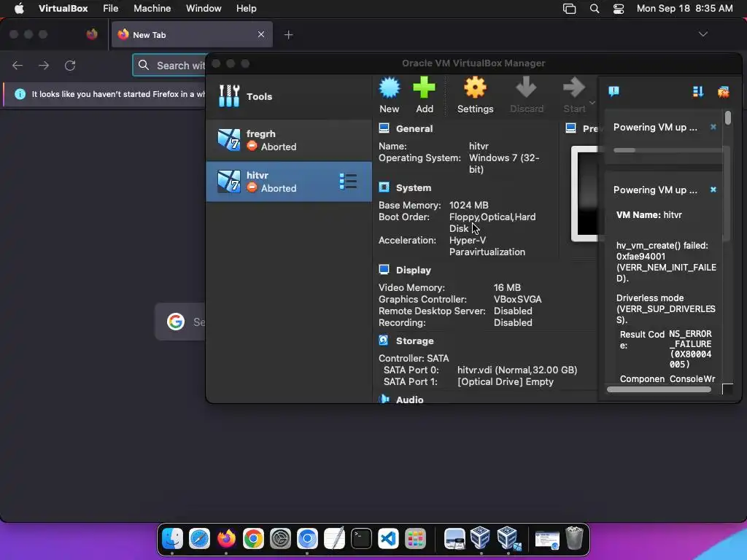The height and width of the screenshot is (560, 747).
Task: Click the notification ordering arrows icon
Action: pyautogui.click(x=698, y=91)
